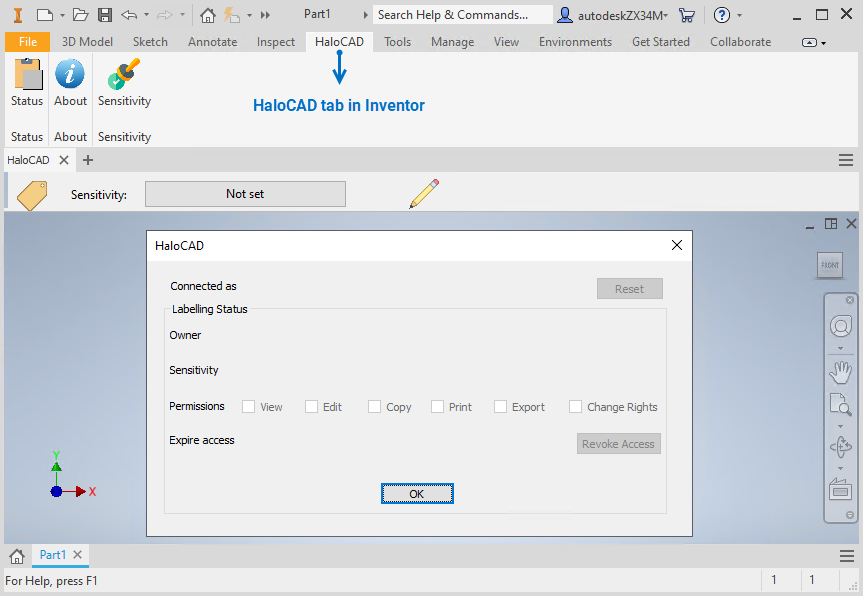Click the Undo arrow in the quick access toolbar

click(x=129, y=13)
